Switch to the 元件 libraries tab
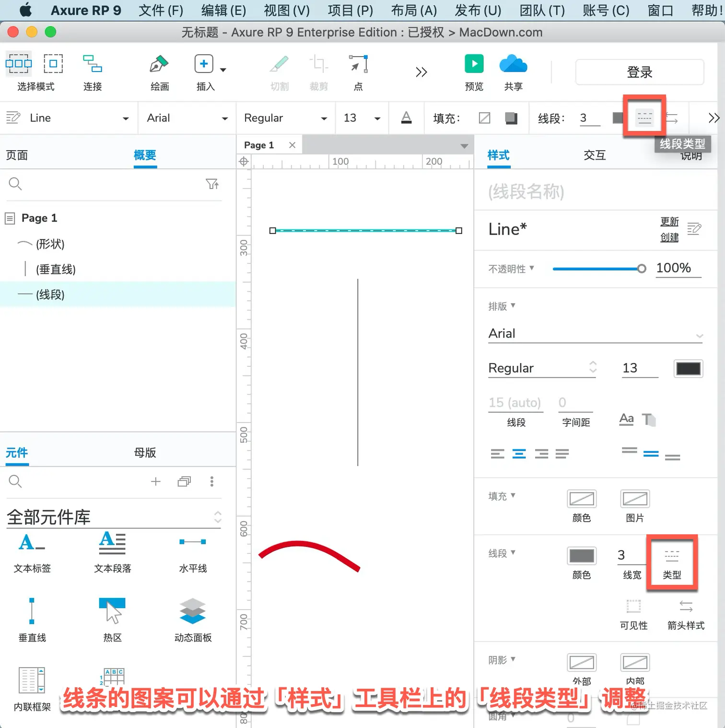The width and height of the screenshot is (725, 728). tap(17, 453)
